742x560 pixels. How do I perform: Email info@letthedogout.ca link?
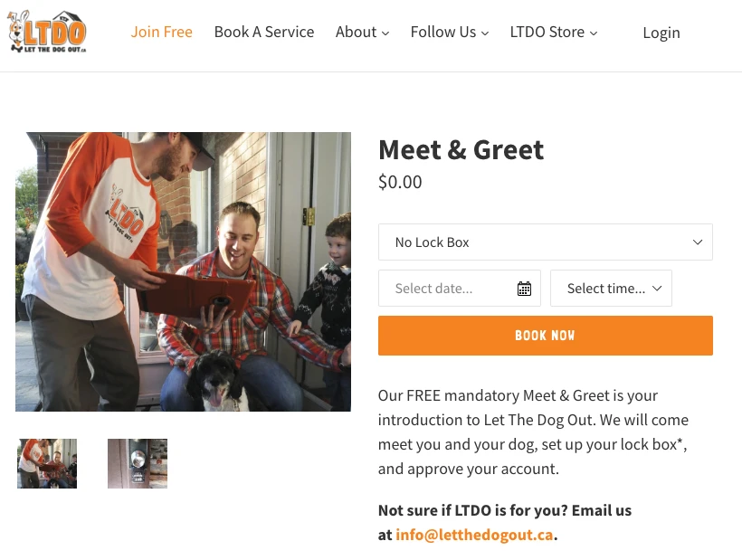coord(474,535)
